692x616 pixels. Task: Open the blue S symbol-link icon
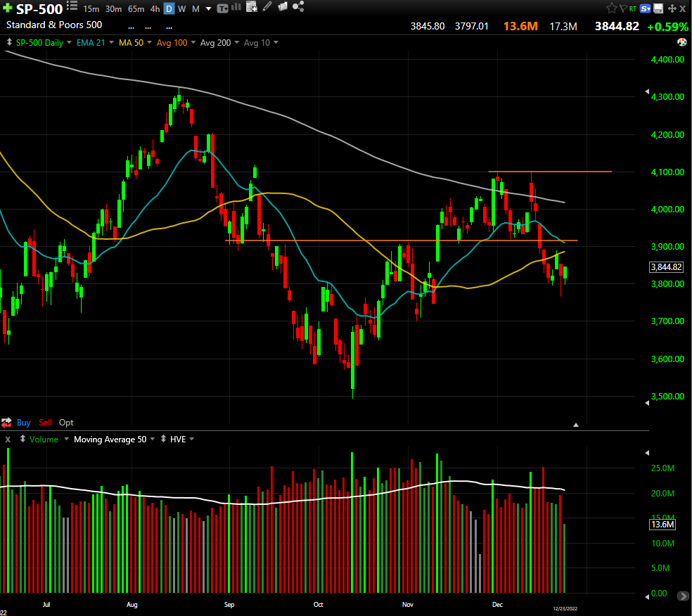645,8
